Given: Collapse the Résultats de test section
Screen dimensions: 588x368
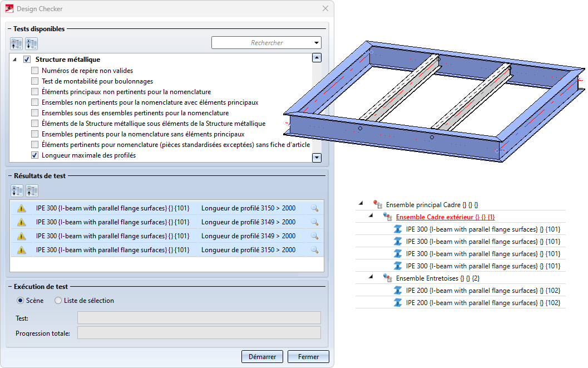Looking at the screenshot, I should pos(11,176).
